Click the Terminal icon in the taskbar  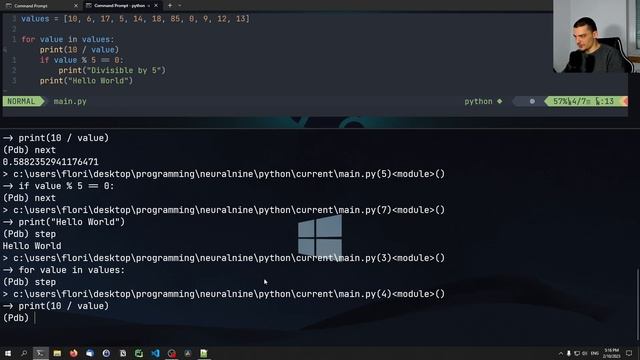pos(40,353)
